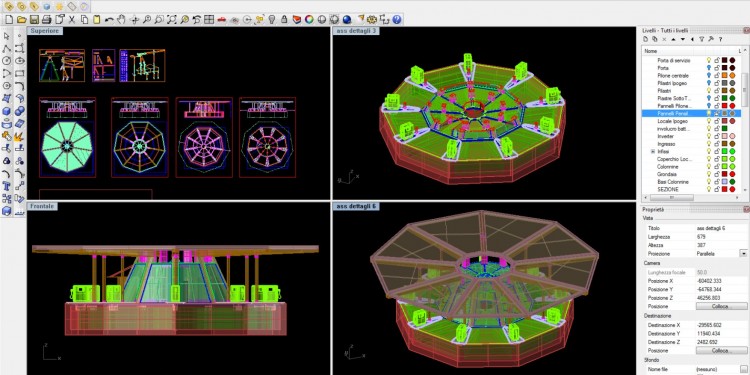Open the Proiezione Parallela dropdown
The width and height of the screenshot is (750, 375).
pyautogui.click(x=744, y=254)
